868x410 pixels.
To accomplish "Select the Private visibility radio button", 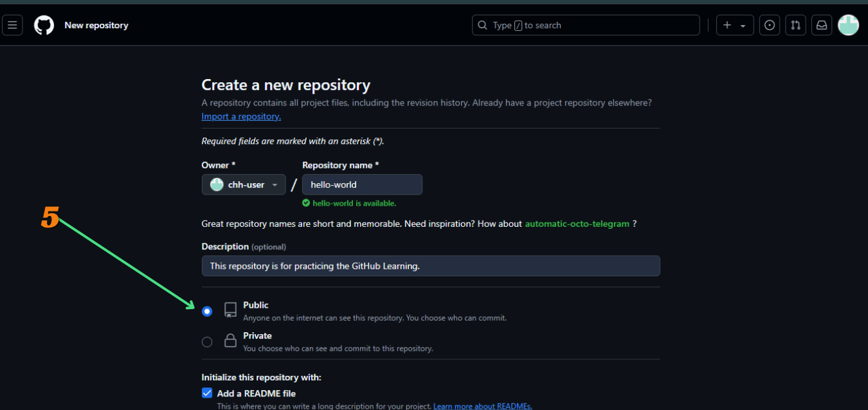I will pyautogui.click(x=207, y=342).
